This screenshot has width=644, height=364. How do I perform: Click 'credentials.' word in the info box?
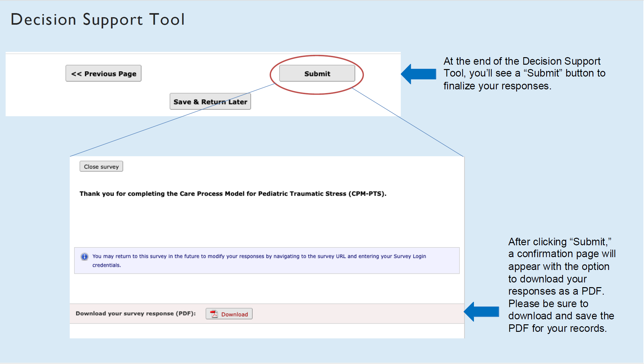[x=106, y=265]
